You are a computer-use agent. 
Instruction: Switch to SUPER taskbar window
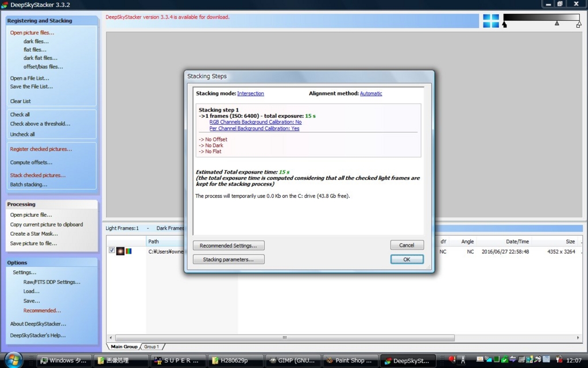(x=178, y=361)
